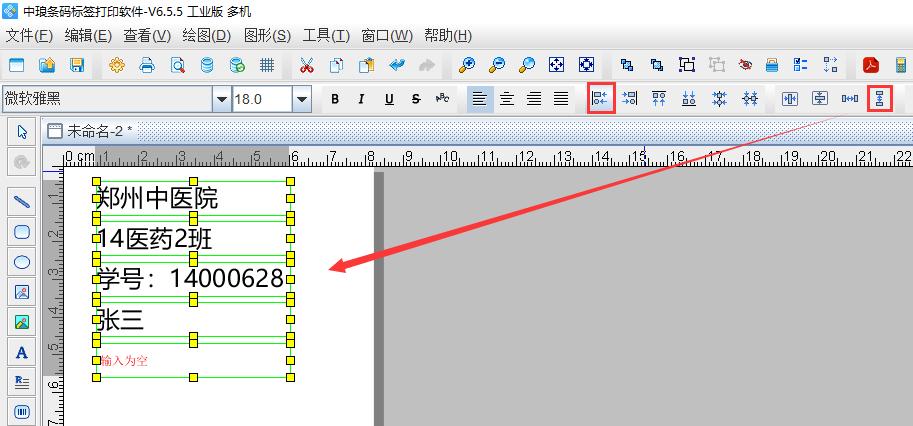This screenshot has height=426, width=913.
Task: Select the line drawing tool
Action: [x=22, y=202]
